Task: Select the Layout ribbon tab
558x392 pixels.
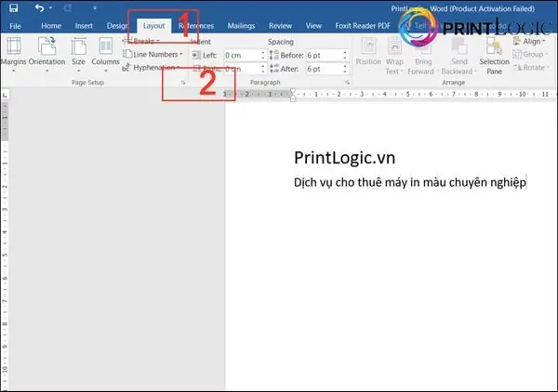Action: (153, 26)
